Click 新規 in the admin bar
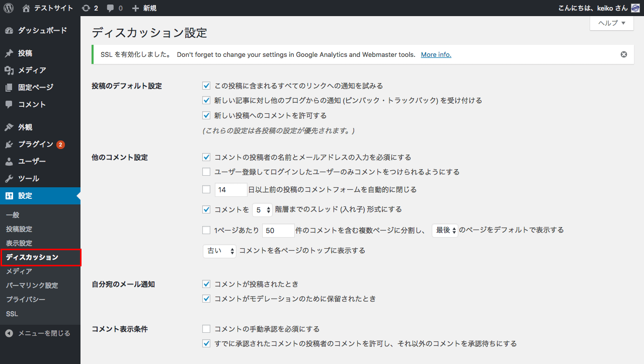This screenshot has height=364, width=644. pos(150,9)
